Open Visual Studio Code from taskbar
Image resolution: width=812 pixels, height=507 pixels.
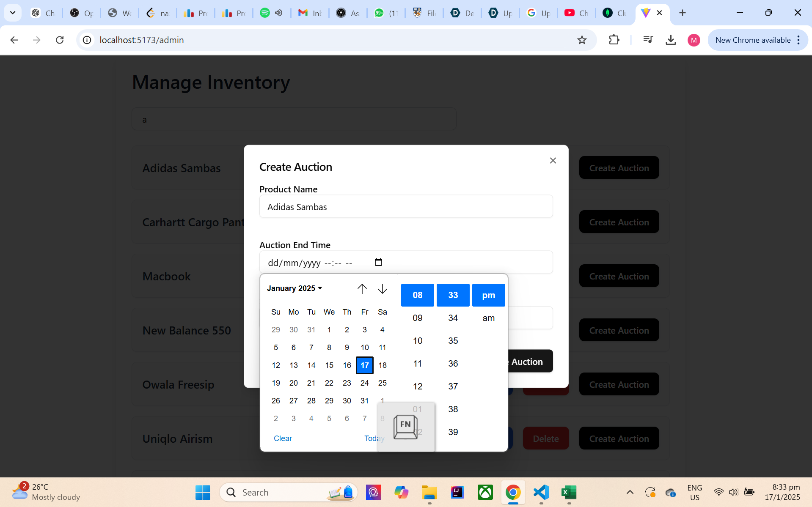pos(541,492)
